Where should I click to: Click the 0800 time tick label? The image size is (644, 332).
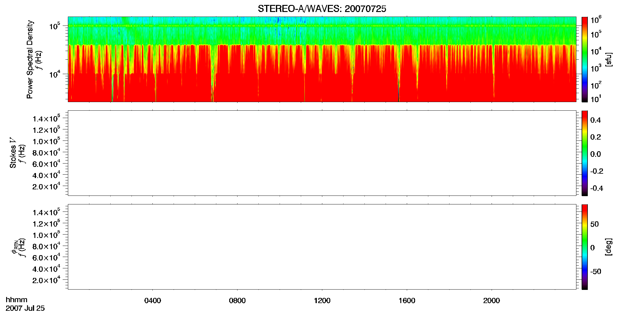pyautogui.click(x=237, y=301)
